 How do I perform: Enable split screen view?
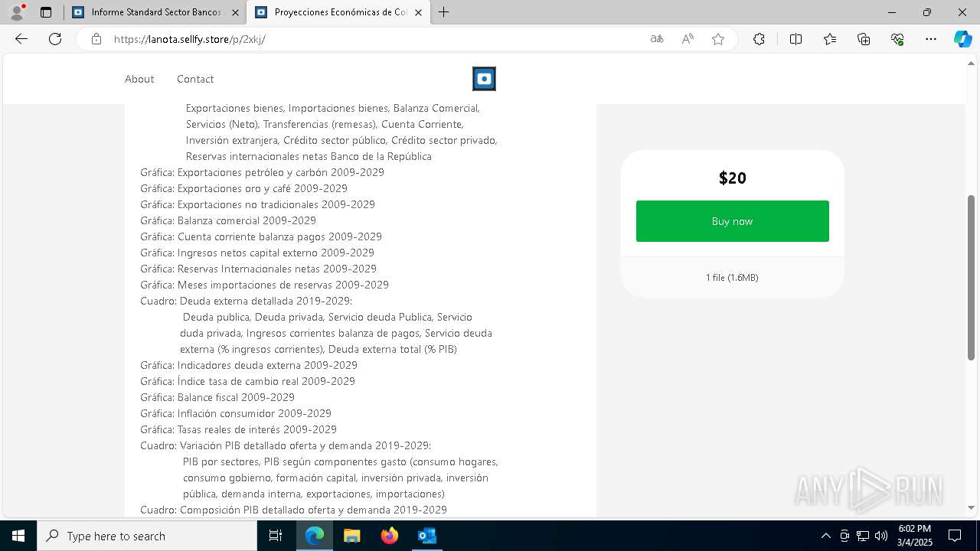coord(795,39)
